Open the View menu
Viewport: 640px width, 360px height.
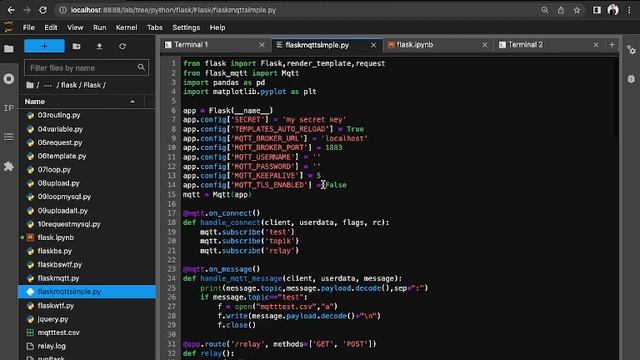pyautogui.click(x=75, y=28)
